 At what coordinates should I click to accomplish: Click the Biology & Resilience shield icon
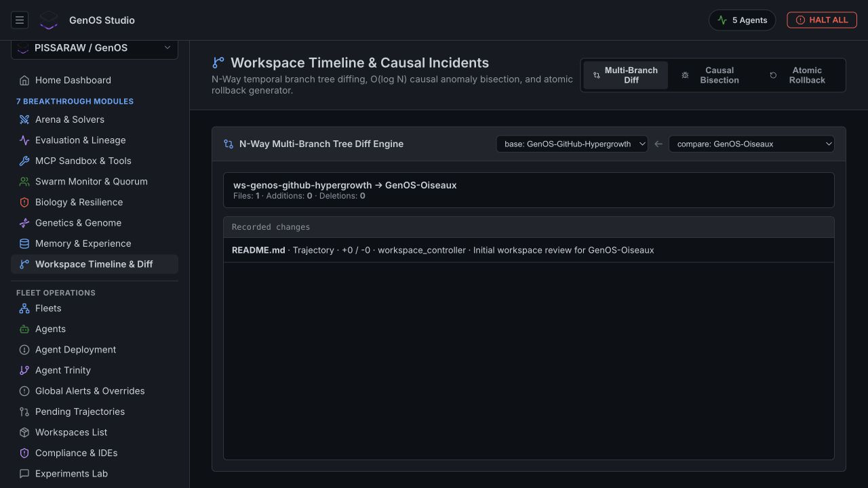point(24,202)
